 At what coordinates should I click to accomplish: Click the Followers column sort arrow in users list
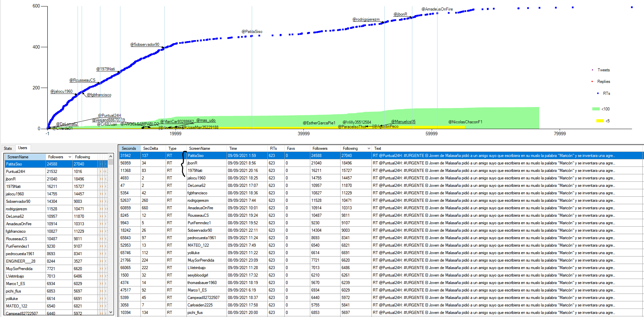coord(70,157)
